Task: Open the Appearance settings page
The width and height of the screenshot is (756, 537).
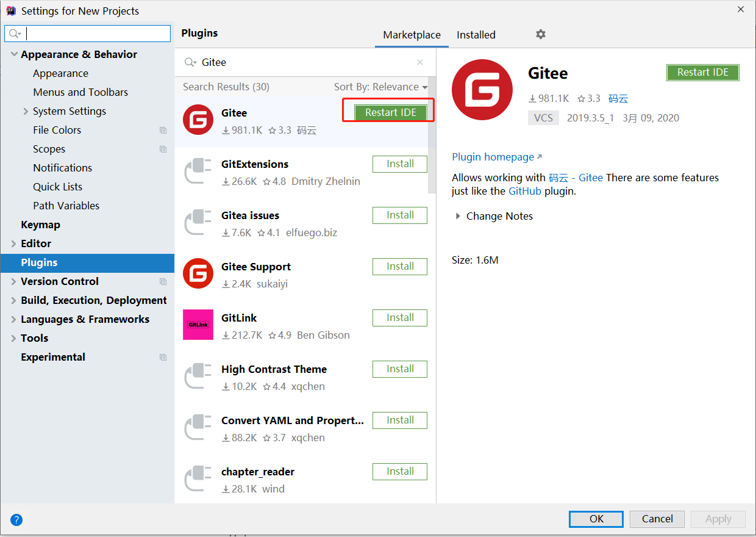Action: tap(60, 73)
